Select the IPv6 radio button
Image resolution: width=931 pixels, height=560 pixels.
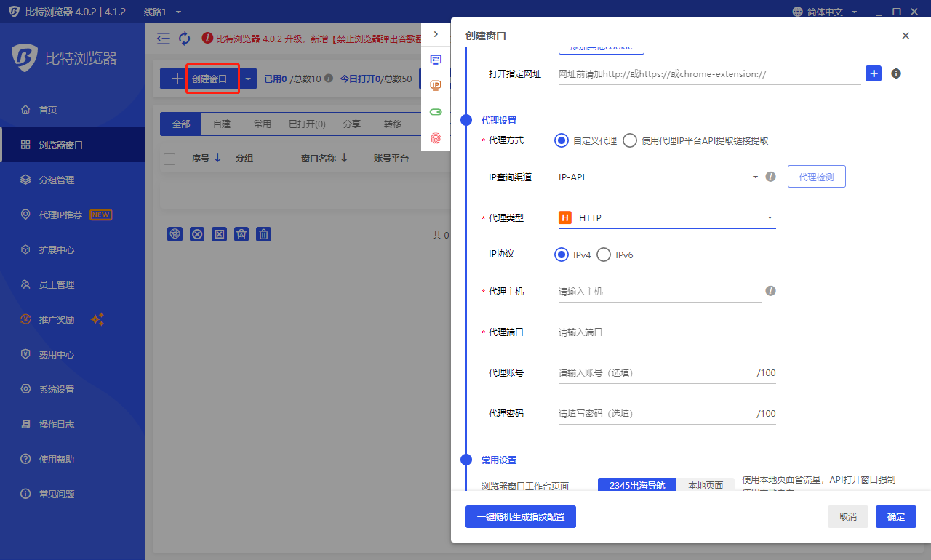pyautogui.click(x=603, y=255)
